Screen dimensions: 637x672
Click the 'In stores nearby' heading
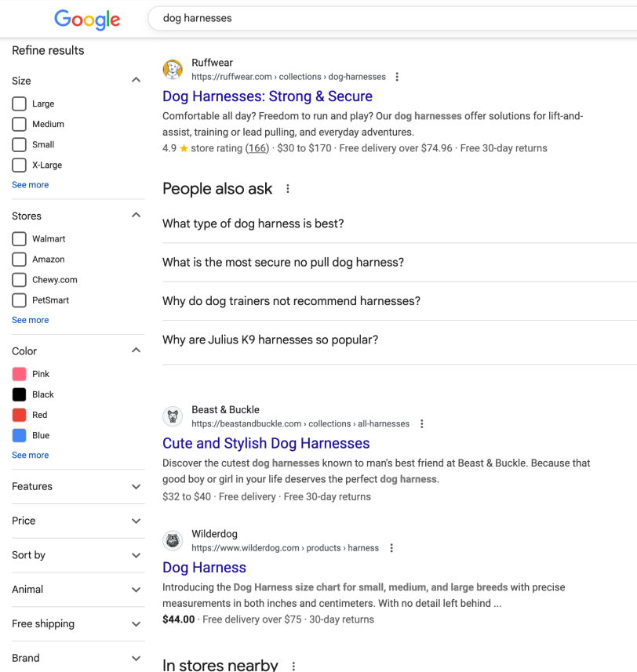pyautogui.click(x=220, y=665)
